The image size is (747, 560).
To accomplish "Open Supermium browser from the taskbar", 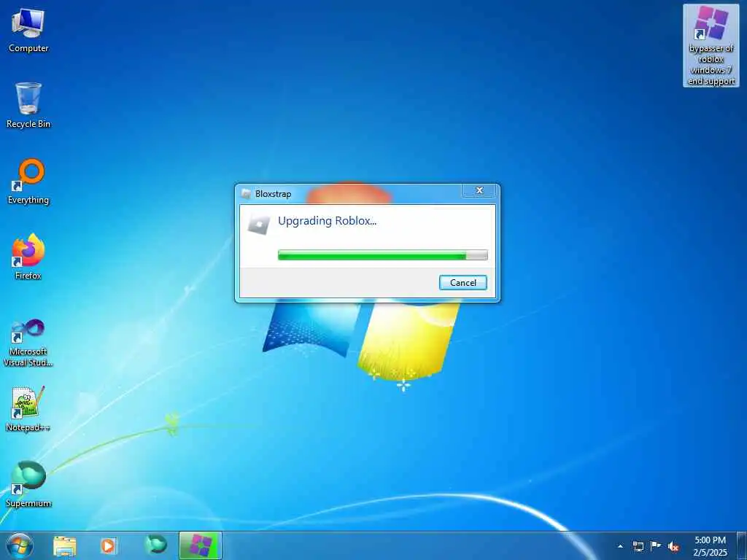I will [156, 545].
